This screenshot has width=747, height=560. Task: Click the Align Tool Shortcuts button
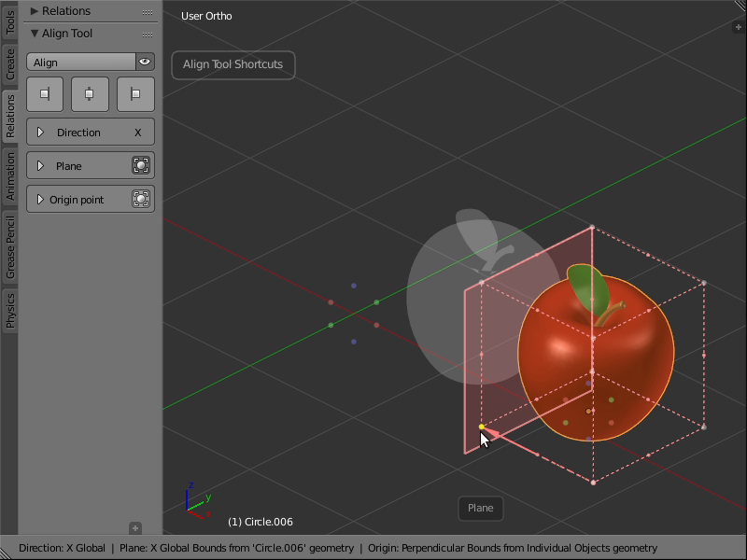233,64
